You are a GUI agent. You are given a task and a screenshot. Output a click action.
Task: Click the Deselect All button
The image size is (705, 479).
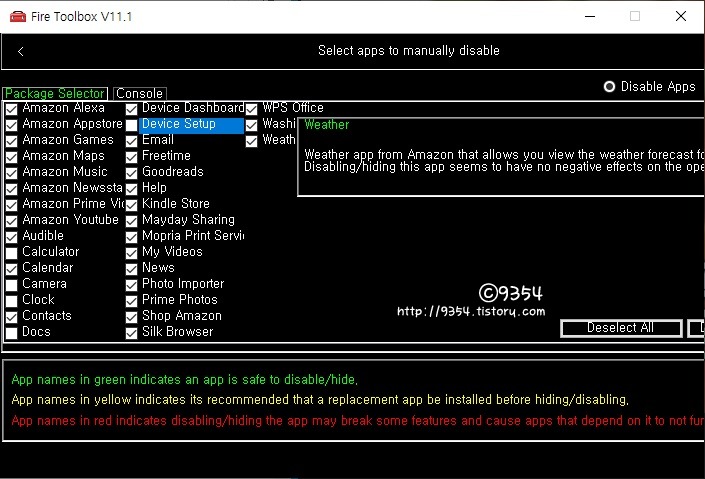621,328
